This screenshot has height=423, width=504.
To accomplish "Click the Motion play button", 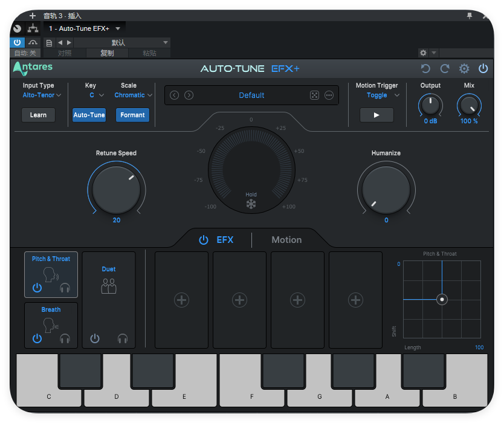I will [376, 115].
